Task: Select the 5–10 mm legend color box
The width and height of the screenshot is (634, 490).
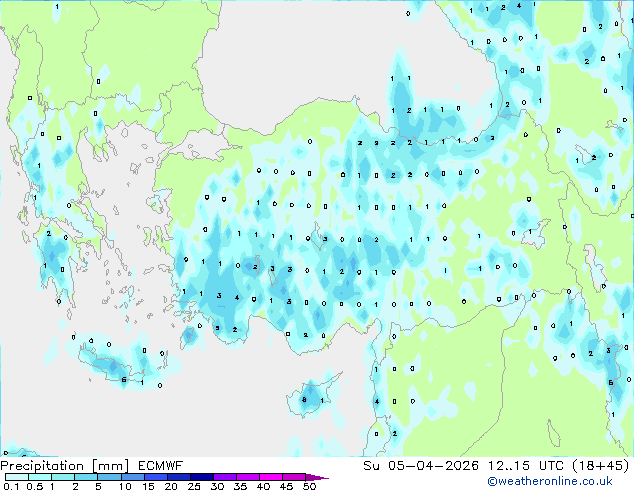Action: 109,477
